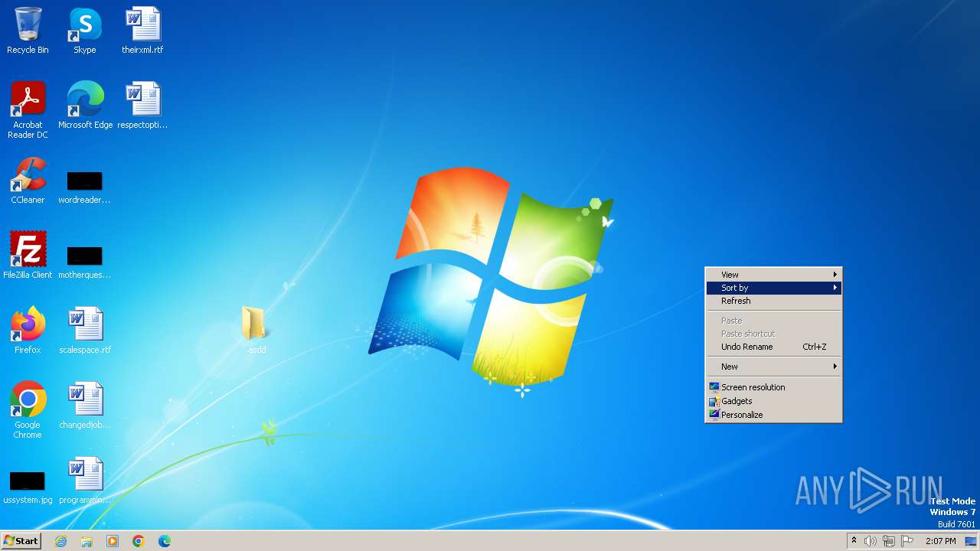This screenshot has height=551, width=980.
Task: Open the Action Center flag icon
Action: pos(907,541)
